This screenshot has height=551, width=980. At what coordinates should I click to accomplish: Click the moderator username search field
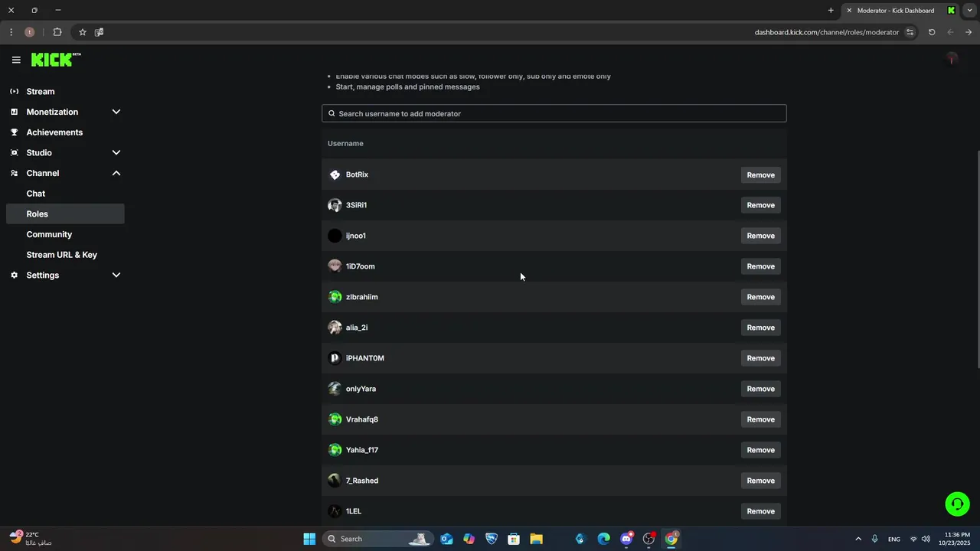pos(554,113)
